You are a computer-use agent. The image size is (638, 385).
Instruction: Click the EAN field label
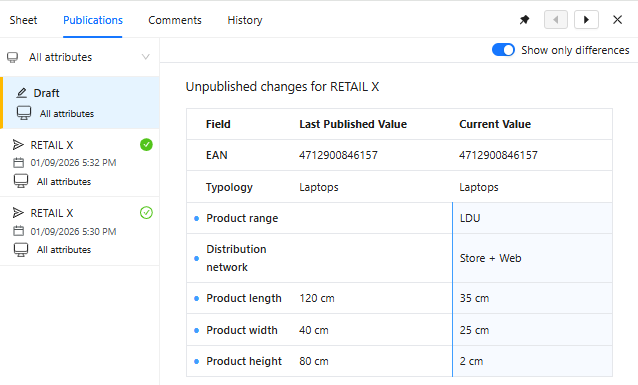[x=216, y=155]
